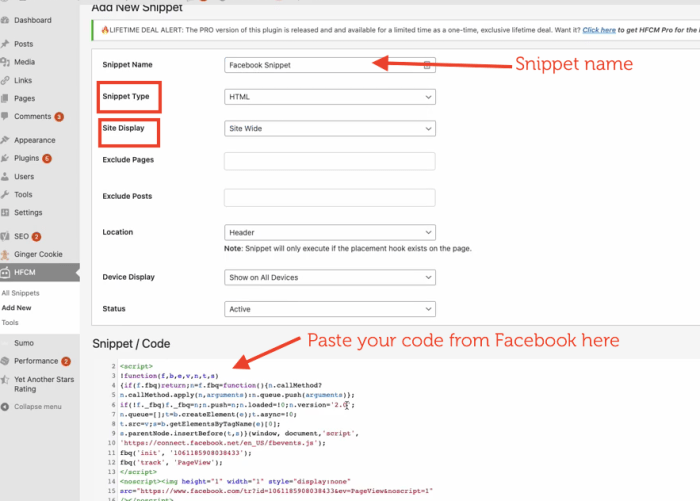Open the Tools submenu under HFCM
This screenshot has height=501, width=700.
10,322
